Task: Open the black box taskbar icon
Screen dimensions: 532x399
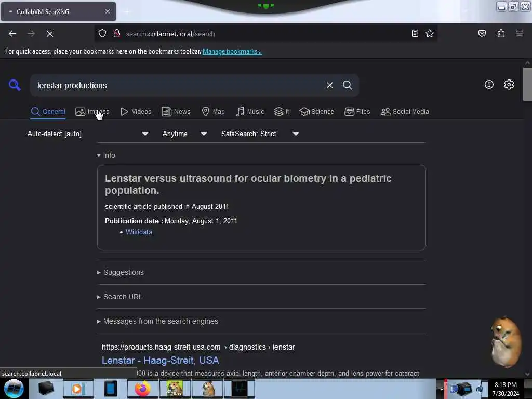Action: click(x=46, y=389)
